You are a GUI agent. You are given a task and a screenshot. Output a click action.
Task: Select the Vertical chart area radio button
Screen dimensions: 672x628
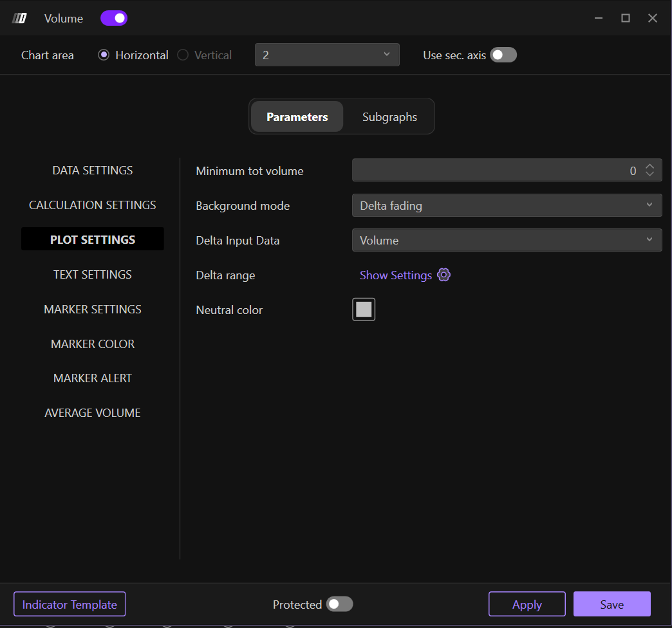pos(183,55)
